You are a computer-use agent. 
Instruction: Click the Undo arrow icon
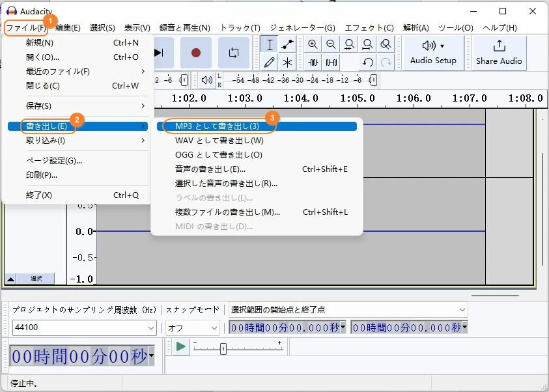pyautogui.click(x=367, y=63)
